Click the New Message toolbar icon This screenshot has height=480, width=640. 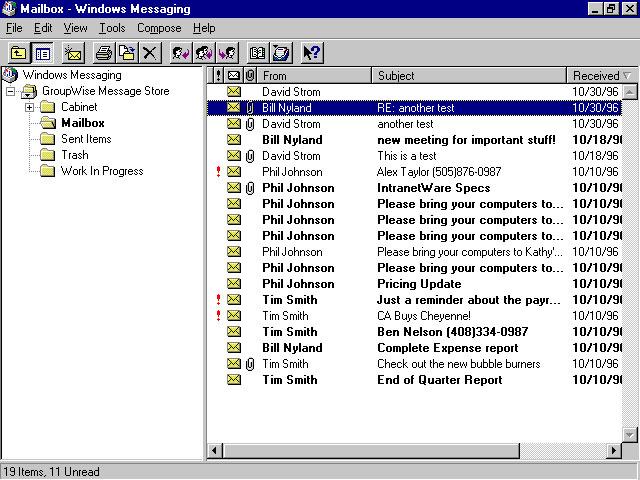coord(73,53)
